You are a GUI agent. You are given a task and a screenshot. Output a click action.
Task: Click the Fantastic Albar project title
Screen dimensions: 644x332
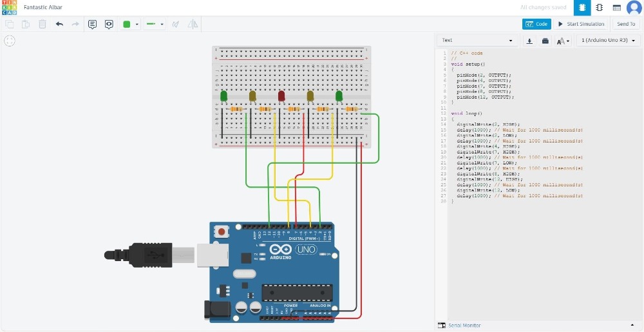(43, 7)
